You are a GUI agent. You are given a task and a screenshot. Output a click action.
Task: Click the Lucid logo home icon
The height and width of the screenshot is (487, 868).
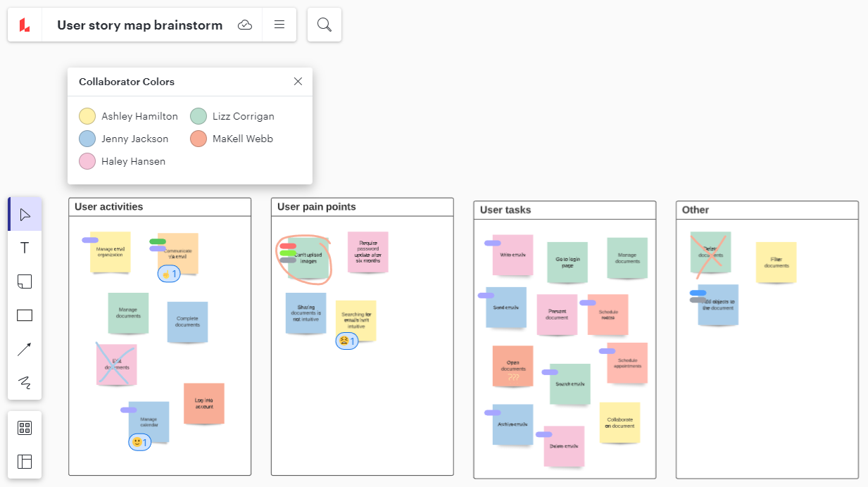pyautogui.click(x=25, y=25)
